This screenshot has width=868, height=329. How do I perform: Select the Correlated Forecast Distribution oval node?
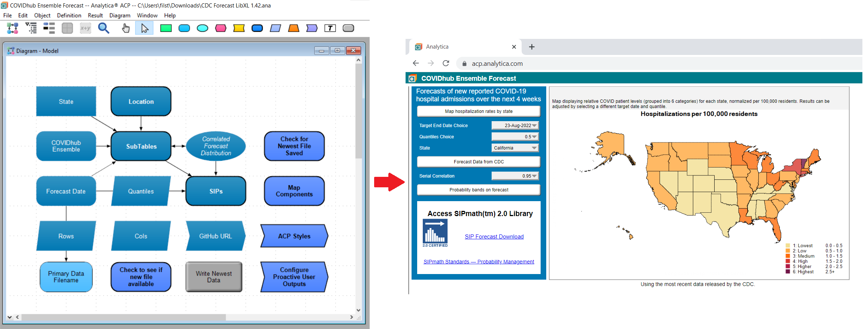(x=216, y=146)
